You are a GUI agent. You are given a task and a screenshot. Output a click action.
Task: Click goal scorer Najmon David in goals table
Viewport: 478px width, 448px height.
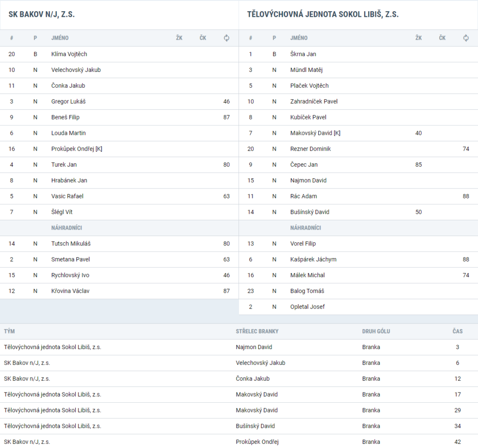coord(254,347)
